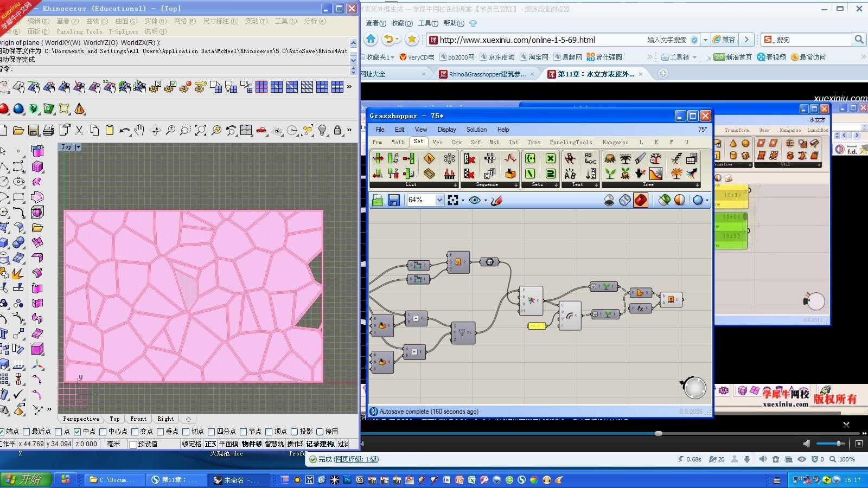868x488 pixels.
Task: Enable the 切点 osnap checkbox
Action: coord(186,432)
